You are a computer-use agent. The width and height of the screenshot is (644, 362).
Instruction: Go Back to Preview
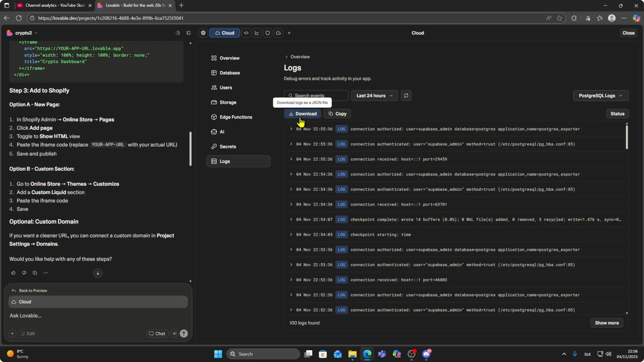[29, 290]
